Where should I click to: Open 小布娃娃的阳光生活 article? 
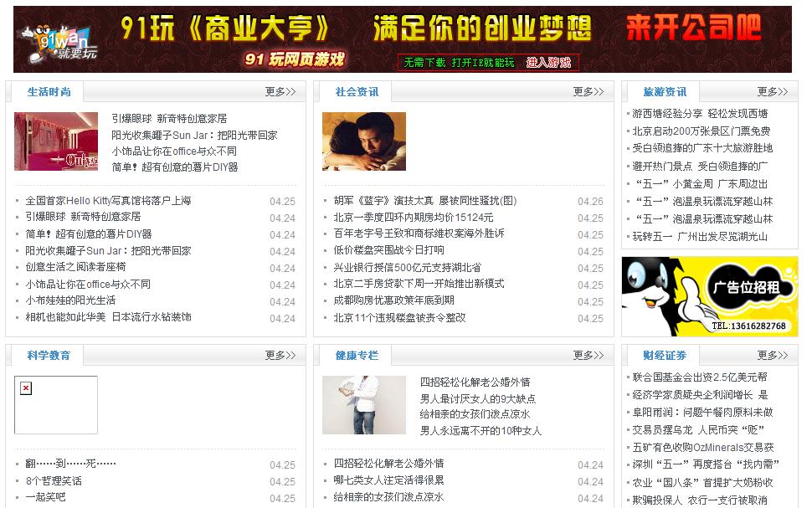coord(70,300)
